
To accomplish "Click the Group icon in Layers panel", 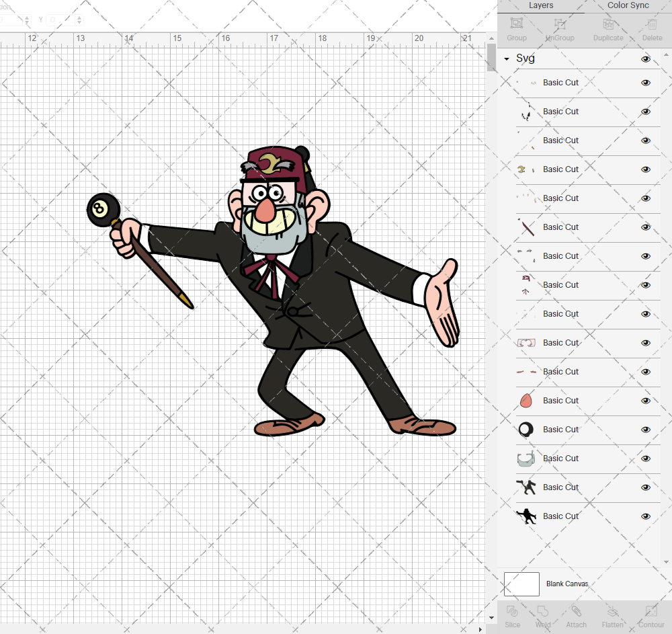I will [516, 23].
